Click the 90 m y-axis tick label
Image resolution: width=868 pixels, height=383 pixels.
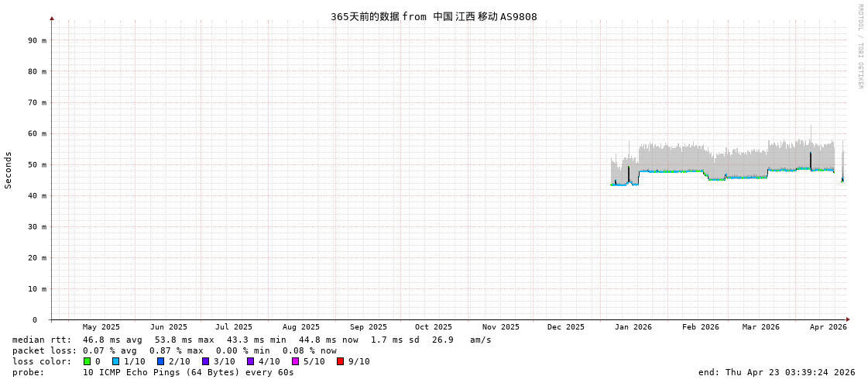click(38, 40)
